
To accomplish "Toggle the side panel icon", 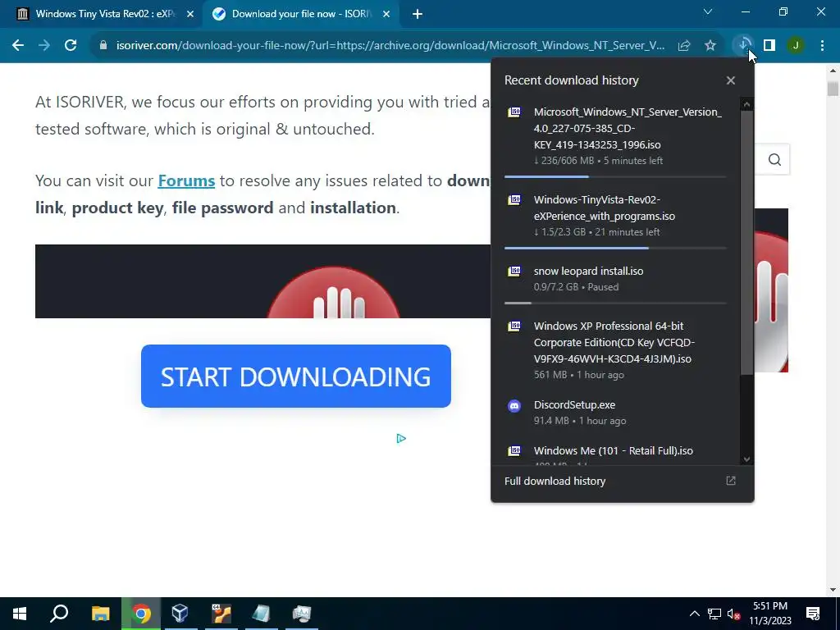I will 769,46.
